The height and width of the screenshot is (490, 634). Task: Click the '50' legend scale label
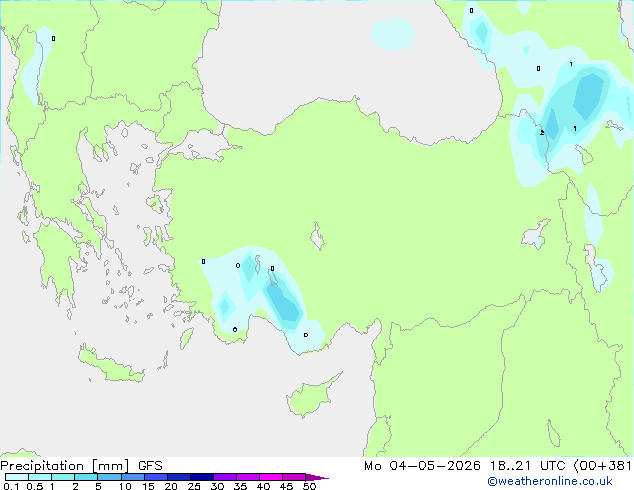pyautogui.click(x=309, y=486)
